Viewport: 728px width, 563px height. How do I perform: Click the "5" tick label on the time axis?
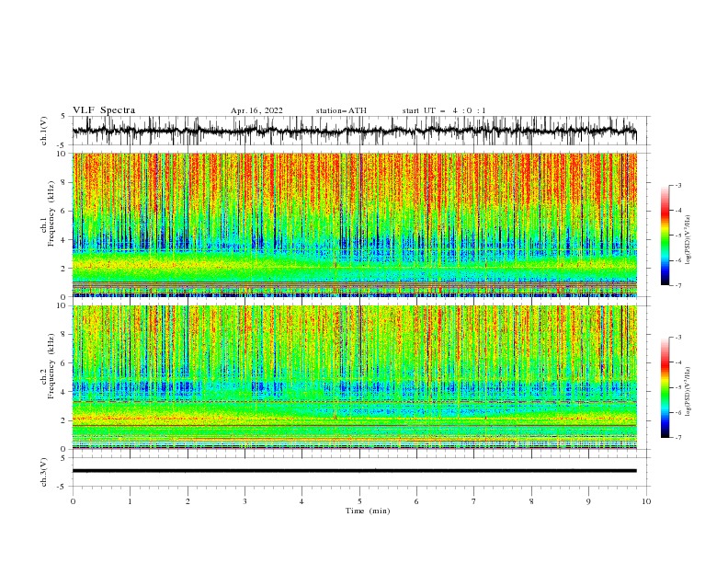359,501
